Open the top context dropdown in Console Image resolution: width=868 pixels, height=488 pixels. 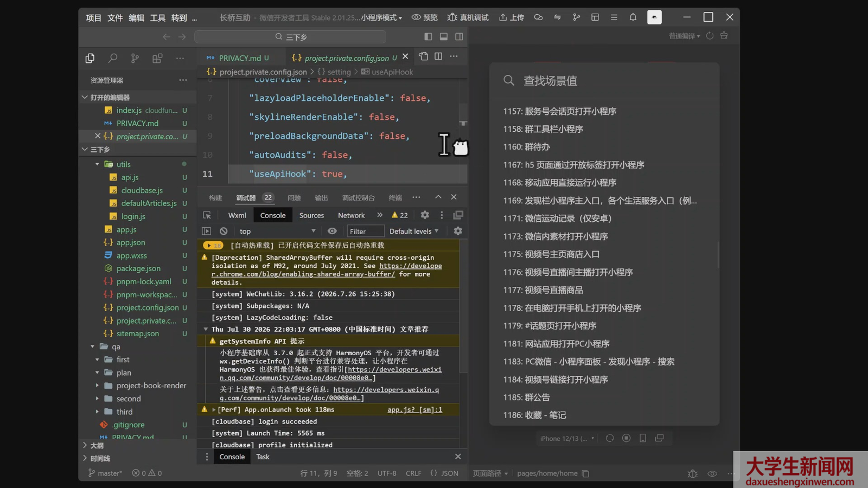[x=277, y=231]
